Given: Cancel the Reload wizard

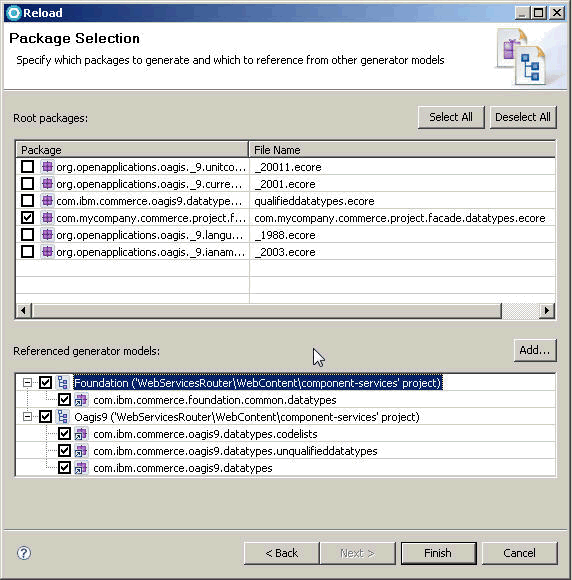Looking at the screenshot, I should point(519,553).
